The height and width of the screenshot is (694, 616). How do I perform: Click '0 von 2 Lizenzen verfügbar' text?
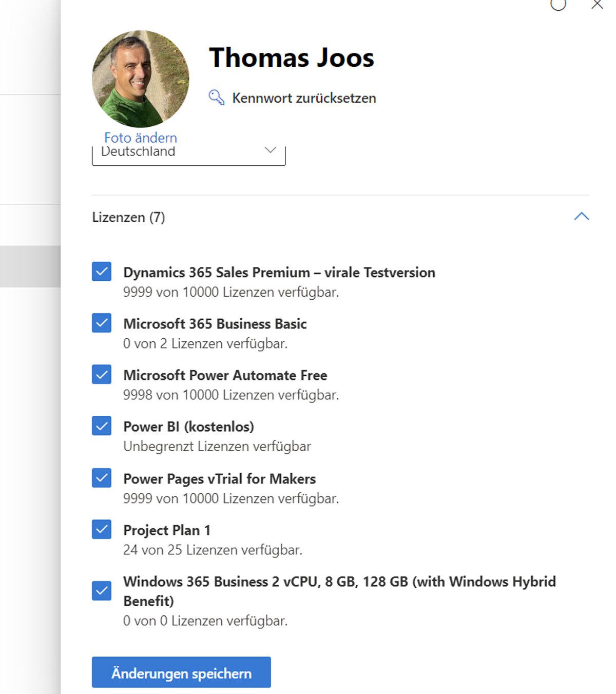pyautogui.click(x=205, y=343)
